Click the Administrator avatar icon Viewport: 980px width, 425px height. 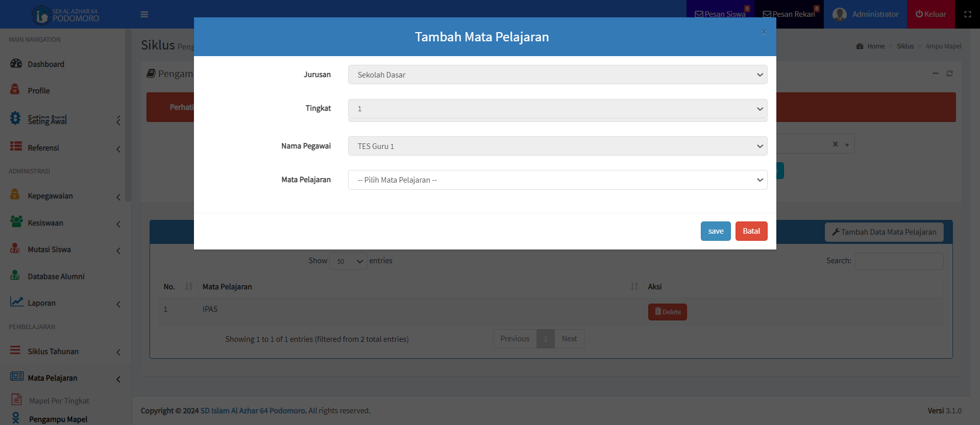[839, 14]
